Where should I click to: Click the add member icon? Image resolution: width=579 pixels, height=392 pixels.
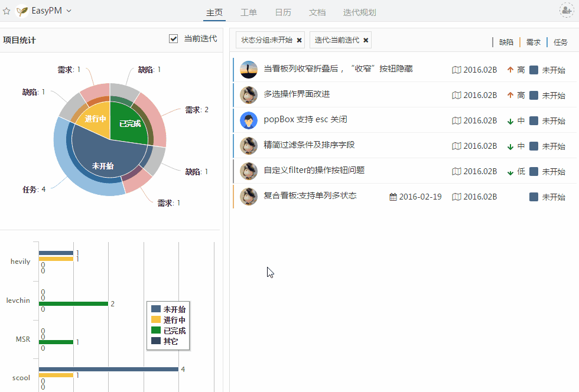[567, 11]
